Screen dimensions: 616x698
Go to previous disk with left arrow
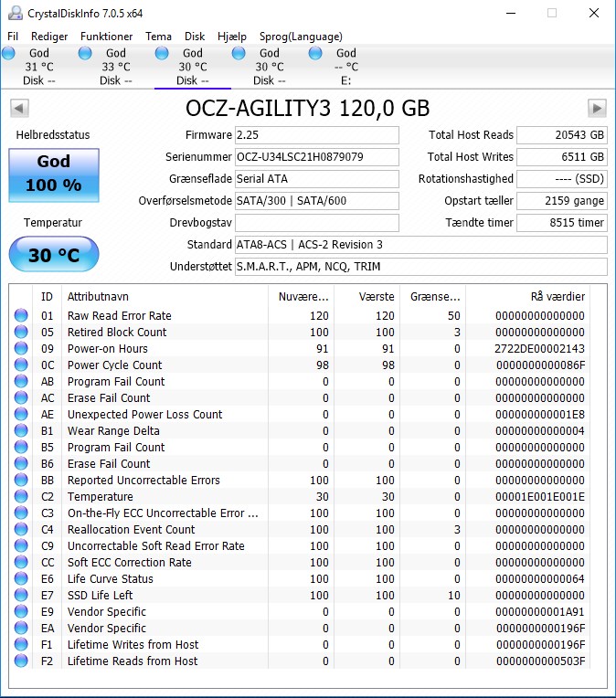pyautogui.click(x=19, y=108)
